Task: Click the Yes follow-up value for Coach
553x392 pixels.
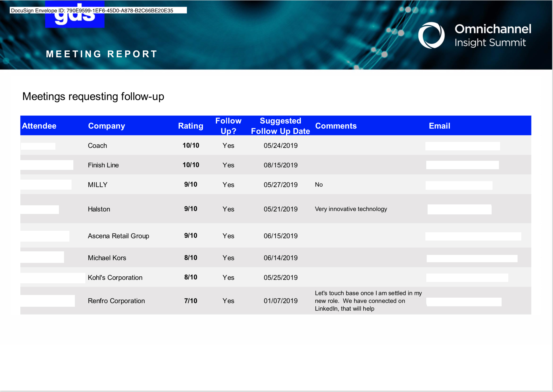Action: point(228,146)
